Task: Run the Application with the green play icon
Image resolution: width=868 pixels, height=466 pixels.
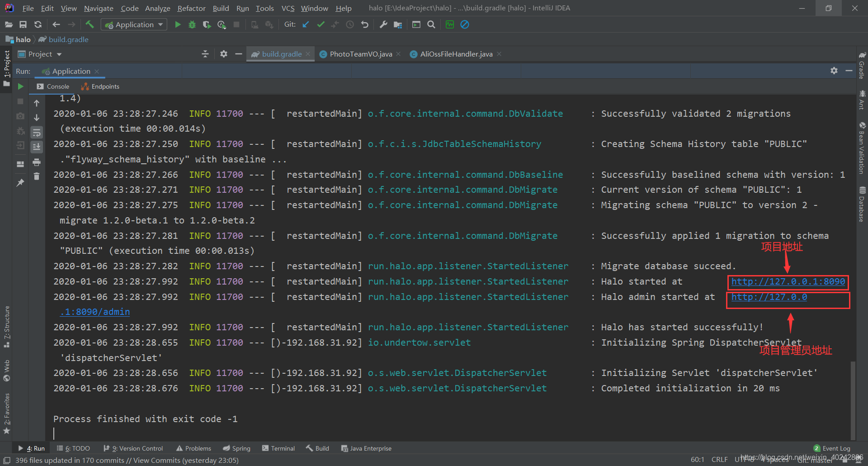Action: (x=178, y=24)
